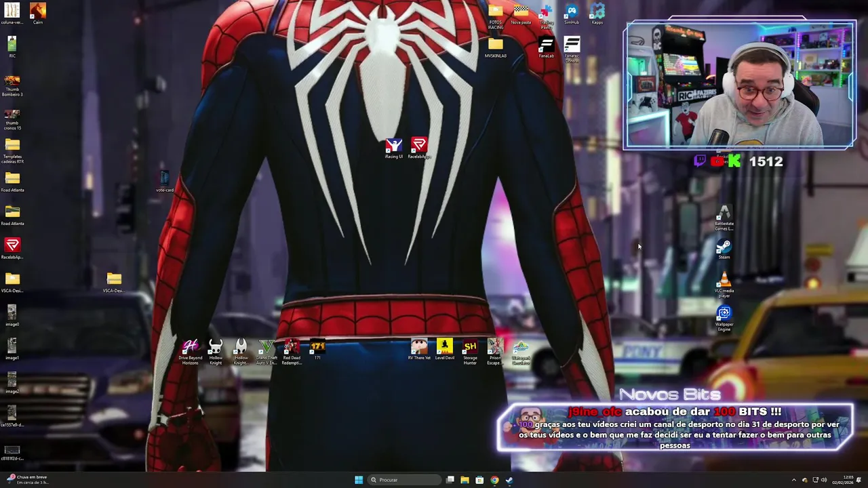Select the RIC file icon

[12, 46]
